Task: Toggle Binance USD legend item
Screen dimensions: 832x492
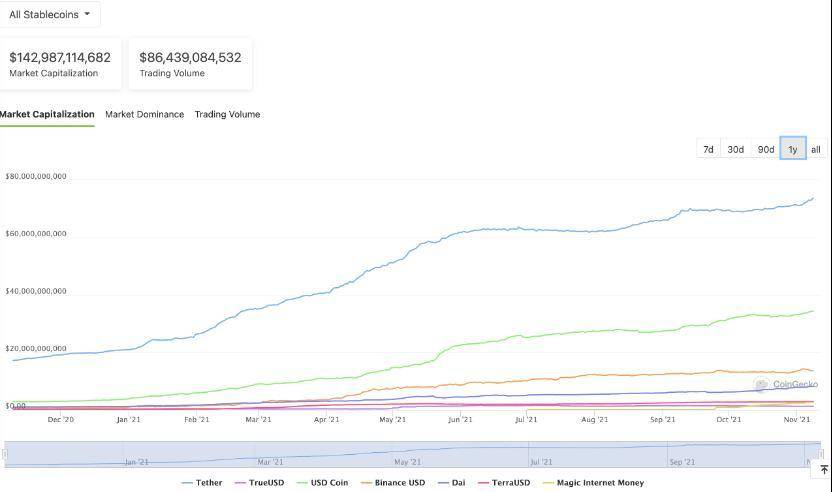Action: point(393,482)
